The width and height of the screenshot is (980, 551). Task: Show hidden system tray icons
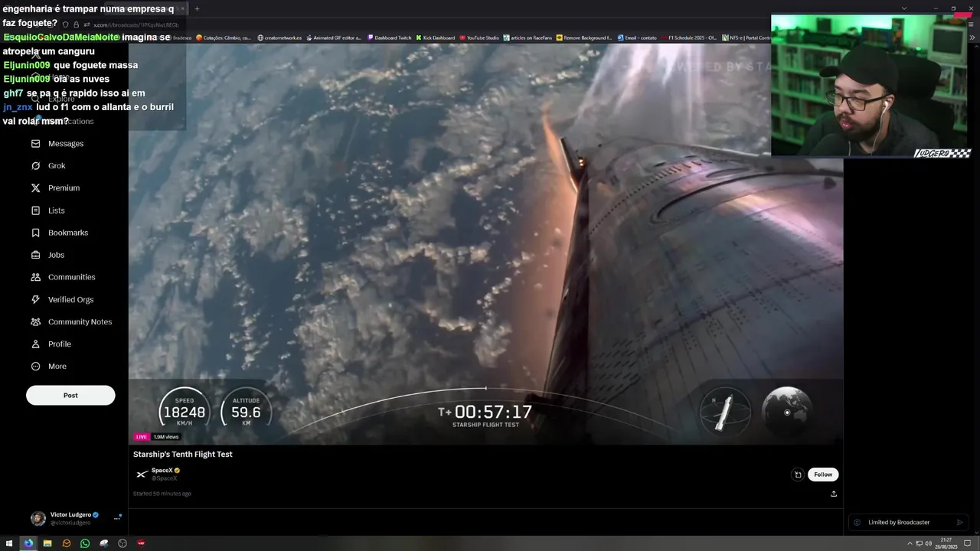pos(910,543)
